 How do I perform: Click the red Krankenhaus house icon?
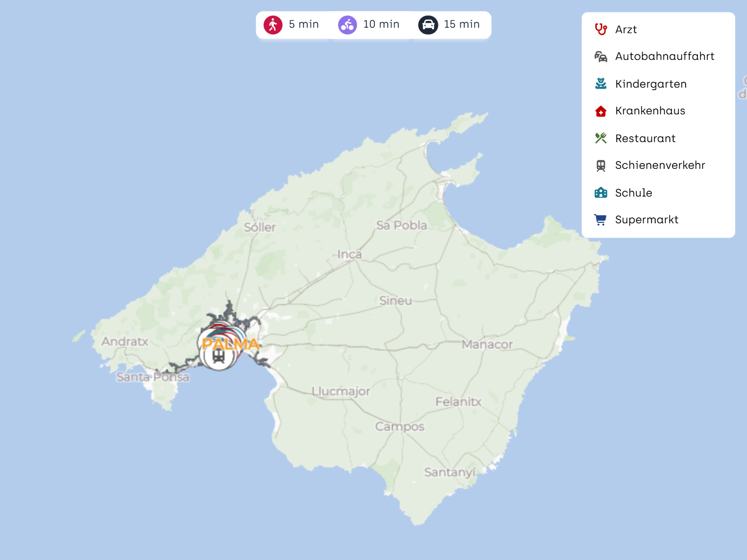click(601, 111)
